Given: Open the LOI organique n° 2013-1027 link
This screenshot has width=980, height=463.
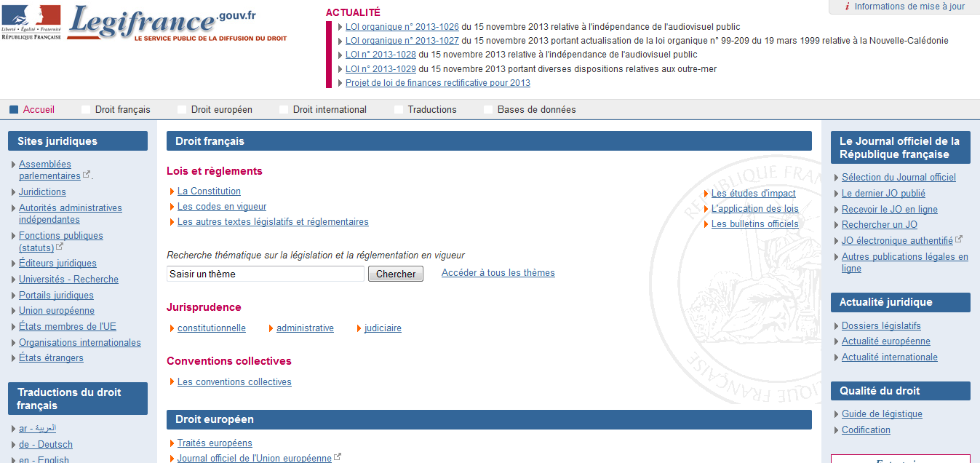Looking at the screenshot, I should 402,41.
